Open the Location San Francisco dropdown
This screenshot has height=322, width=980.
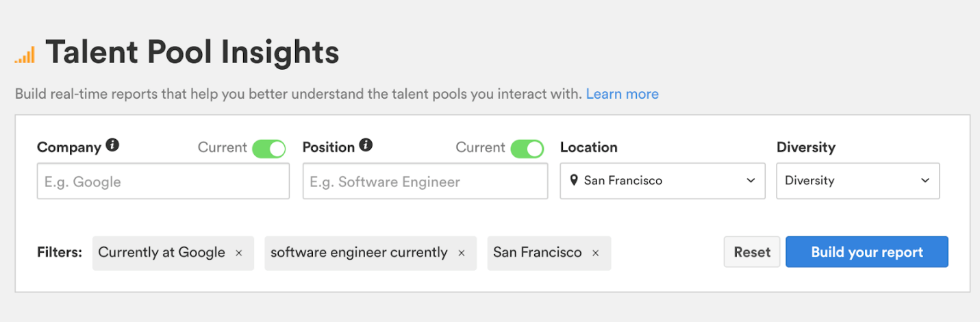tap(662, 181)
